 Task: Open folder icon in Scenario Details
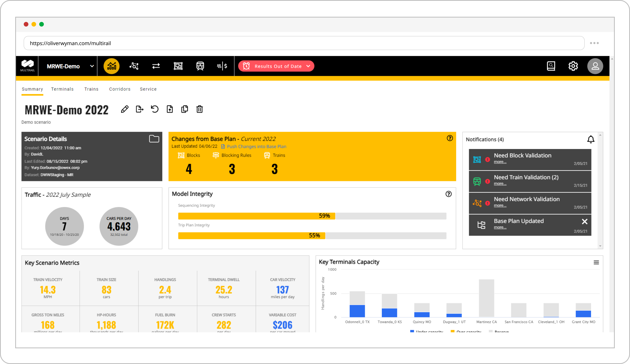pos(154,139)
